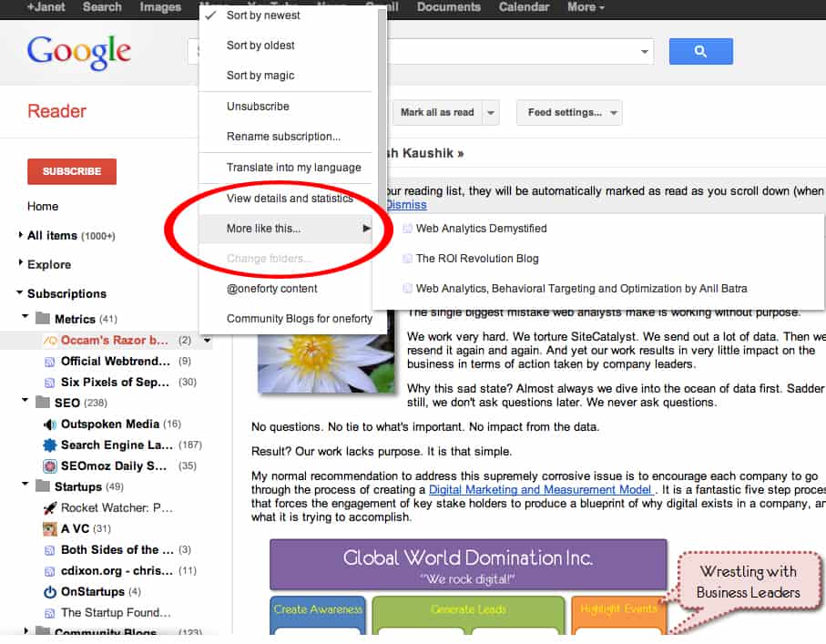Click the SEOmoz Daily feed icon

coord(49,466)
